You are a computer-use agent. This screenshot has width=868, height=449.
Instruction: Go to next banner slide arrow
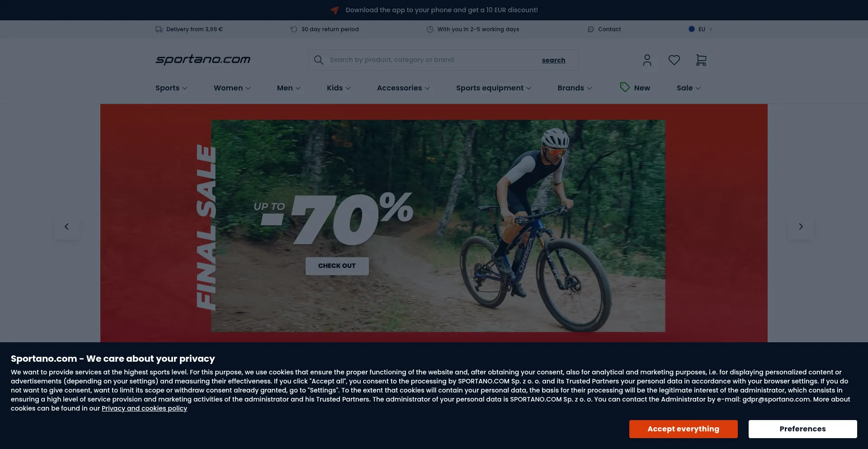pos(801,227)
